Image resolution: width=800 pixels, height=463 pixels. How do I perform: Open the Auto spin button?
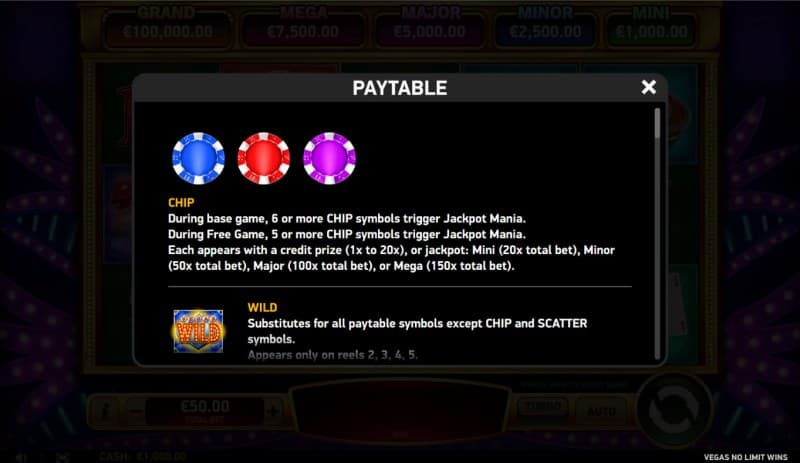pos(601,410)
